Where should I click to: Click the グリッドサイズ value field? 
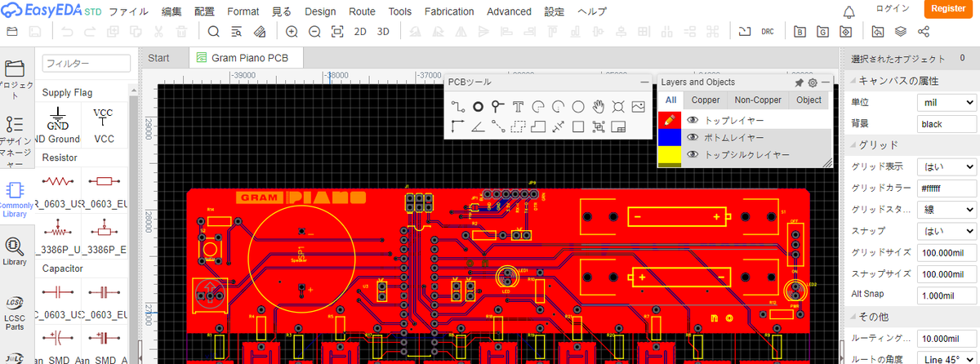pyautogui.click(x=946, y=253)
